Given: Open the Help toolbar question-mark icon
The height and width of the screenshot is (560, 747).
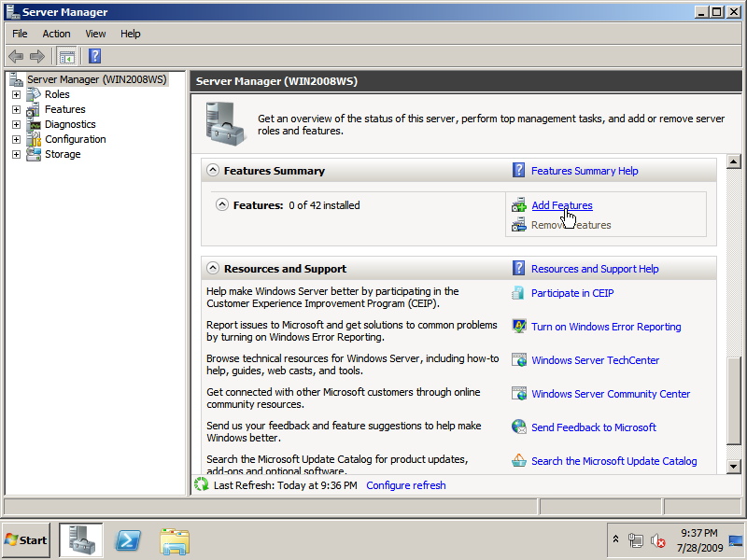Looking at the screenshot, I should coord(95,56).
